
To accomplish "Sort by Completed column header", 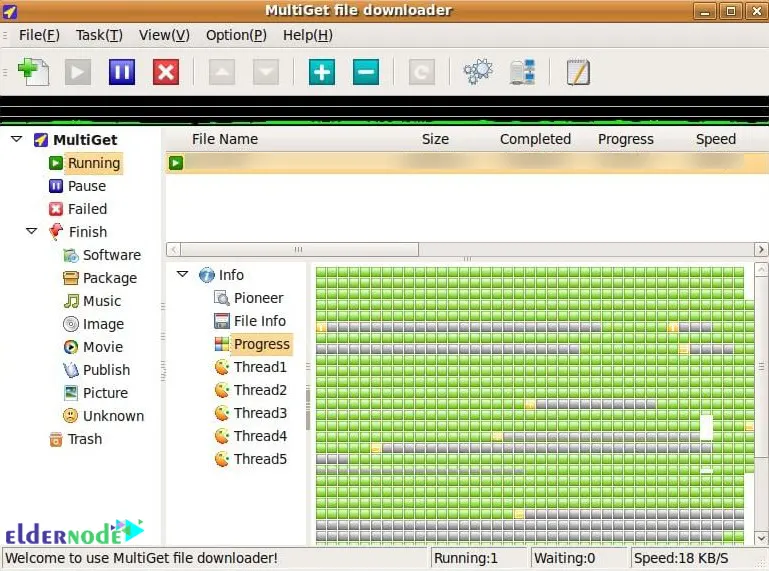I will tap(535, 139).
